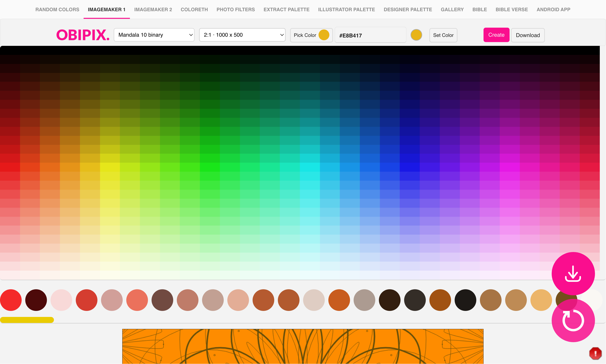Click the yellow horizontal palette scrollbar
This screenshot has height=364, width=606.
[x=27, y=320]
